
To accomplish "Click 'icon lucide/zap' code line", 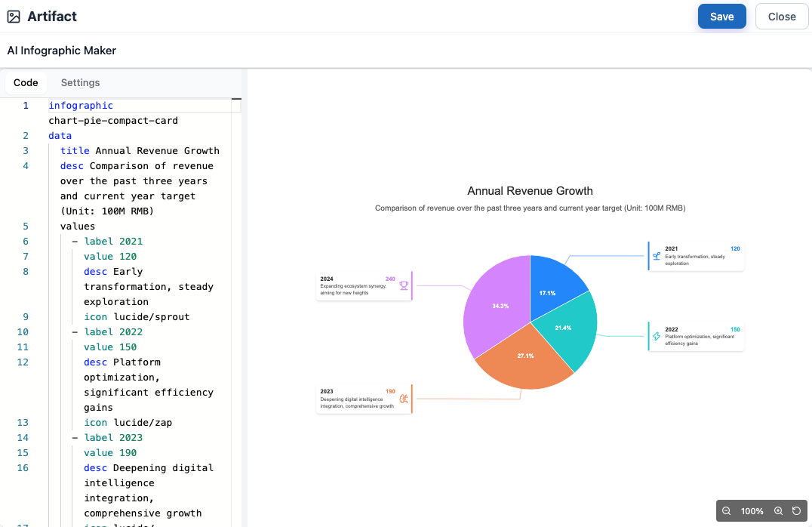I will pyautogui.click(x=128, y=422).
